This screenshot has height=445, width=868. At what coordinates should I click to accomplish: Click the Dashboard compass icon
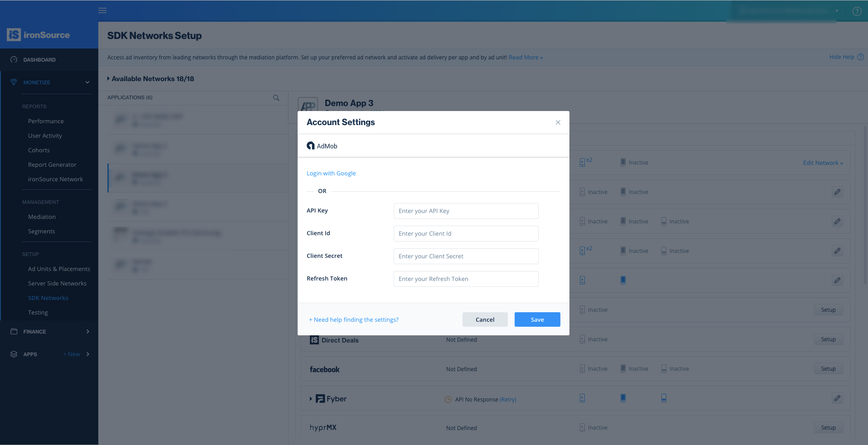tap(14, 59)
